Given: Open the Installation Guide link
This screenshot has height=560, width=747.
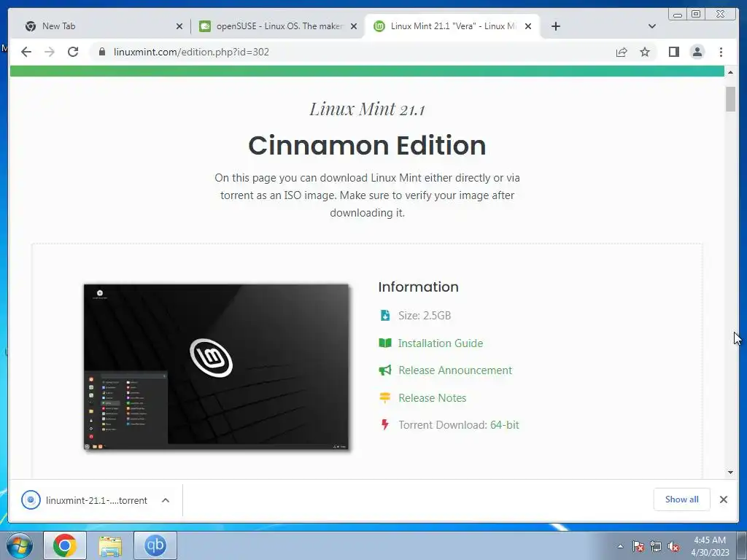Looking at the screenshot, I should tap(441, 343).
